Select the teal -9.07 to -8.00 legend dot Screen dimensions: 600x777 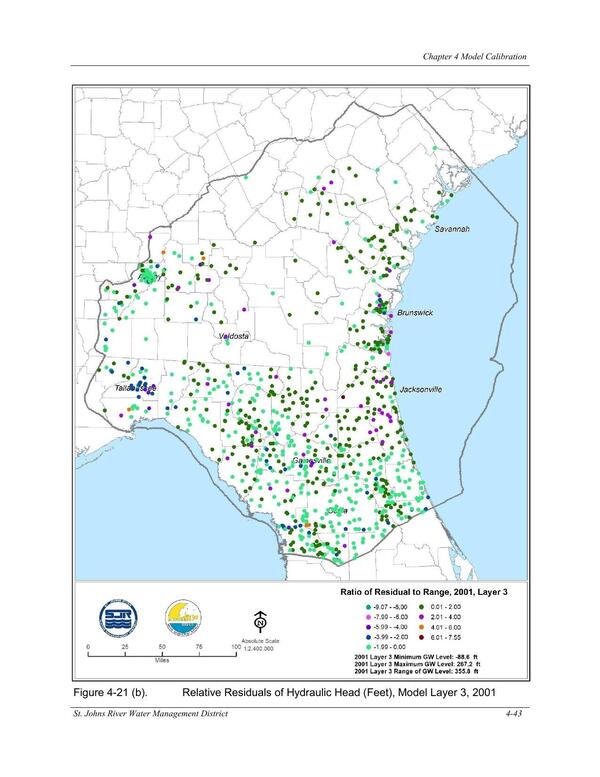368,607
